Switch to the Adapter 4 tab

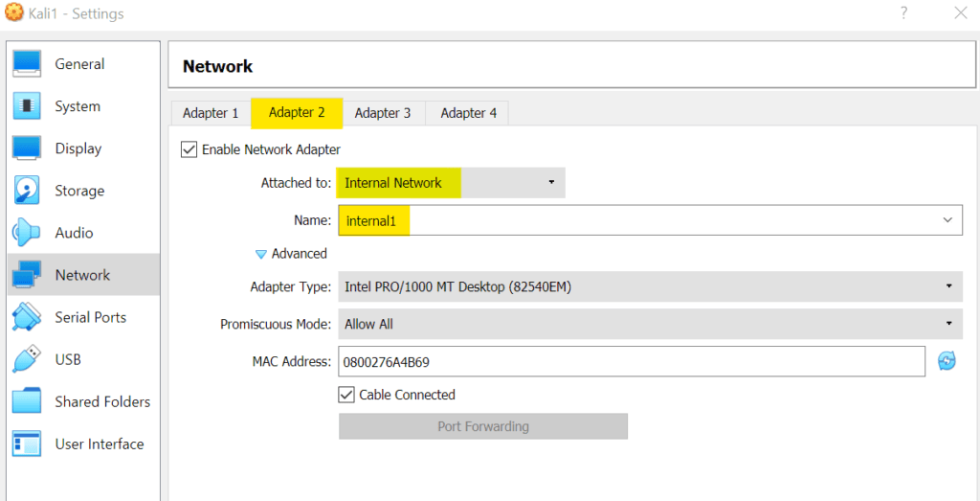(468, 113)
